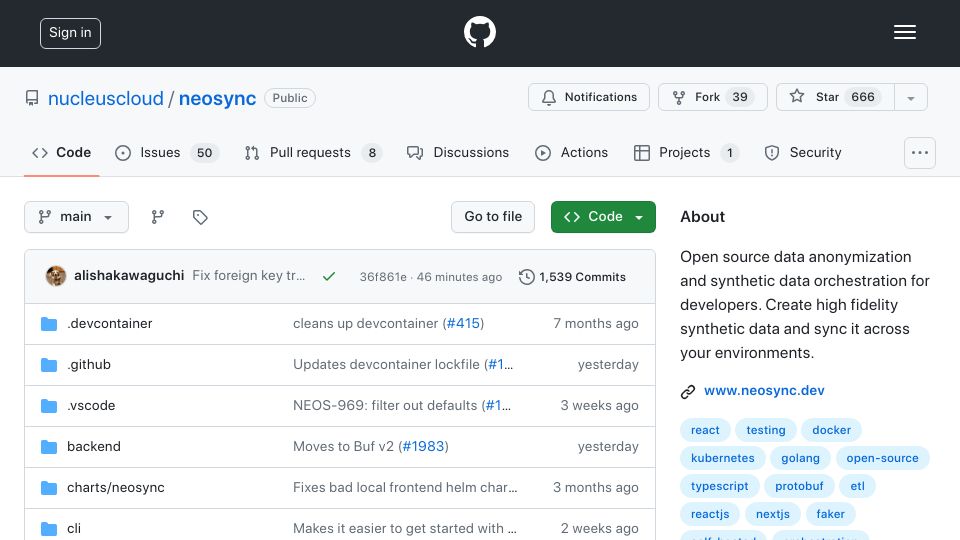Select the open-source topic tag
The height and width of the screenshot is (540, 960).
(882, 458)
